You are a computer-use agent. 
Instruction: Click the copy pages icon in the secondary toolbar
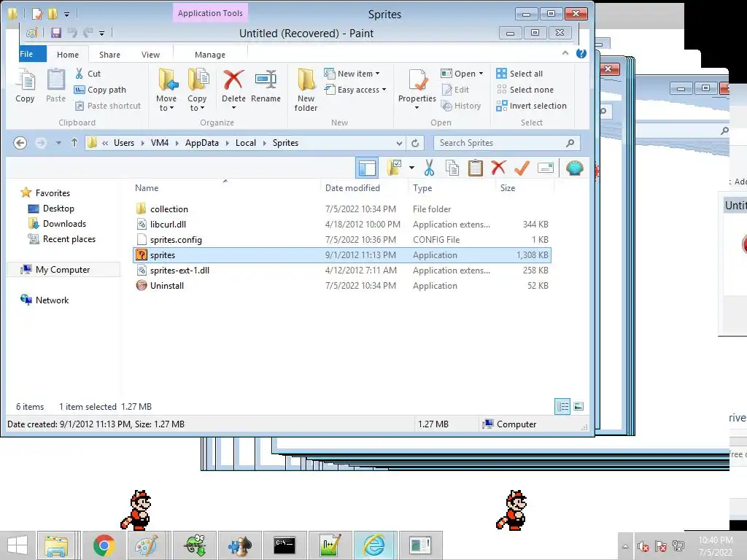(x=452, y=168)
